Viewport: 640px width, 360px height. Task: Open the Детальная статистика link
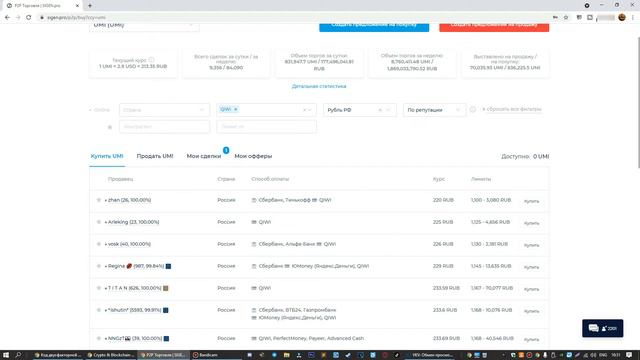tap(319, 87)
